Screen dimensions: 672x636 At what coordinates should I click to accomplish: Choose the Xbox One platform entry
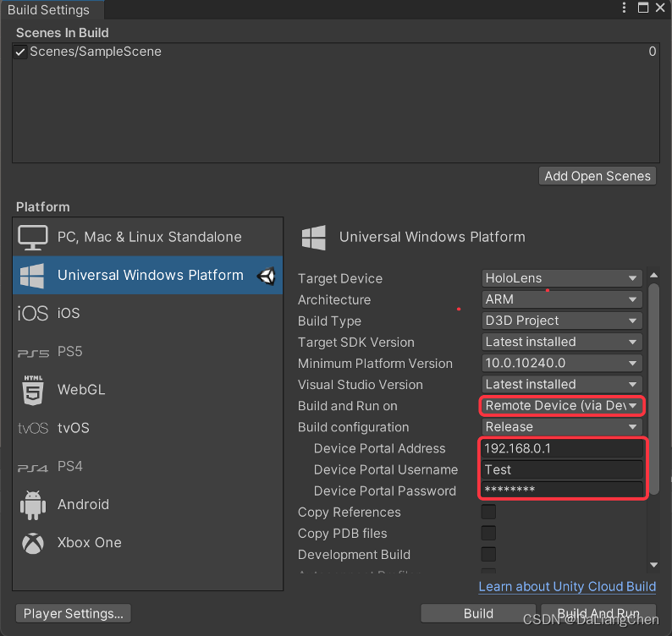(148, 543)
